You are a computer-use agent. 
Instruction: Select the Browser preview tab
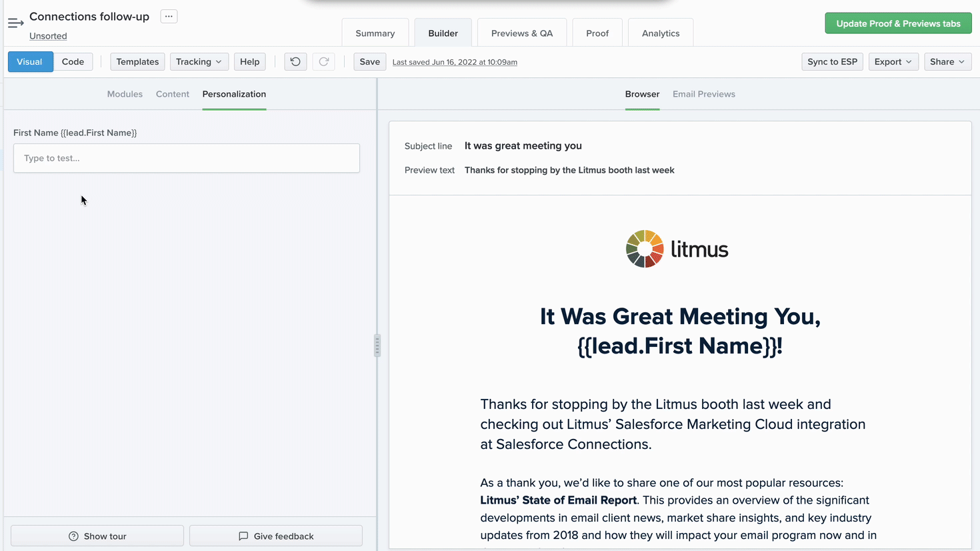(642, 94)
